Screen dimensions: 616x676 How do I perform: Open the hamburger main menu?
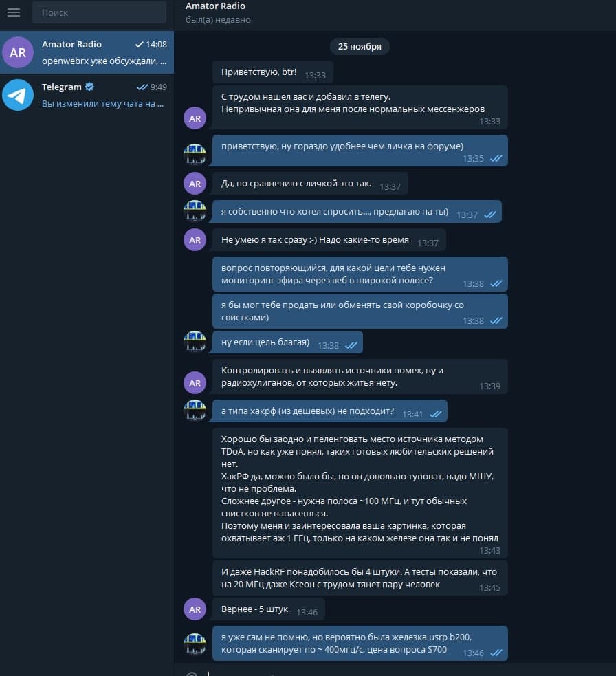[x=14, y=12]
